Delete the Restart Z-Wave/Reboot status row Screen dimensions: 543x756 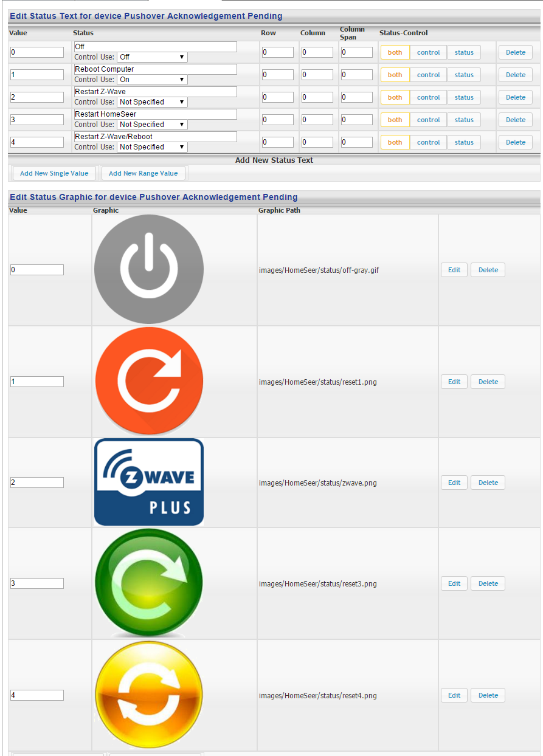516,142
